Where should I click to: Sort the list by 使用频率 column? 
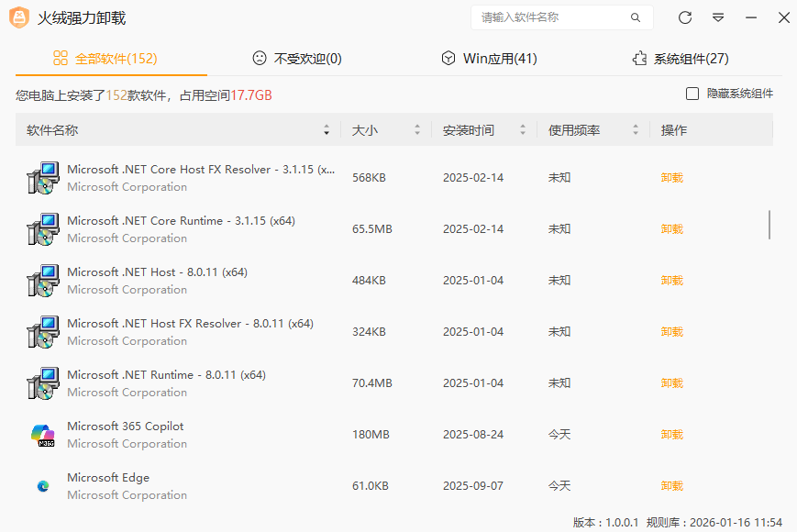(x=636, y=130)
